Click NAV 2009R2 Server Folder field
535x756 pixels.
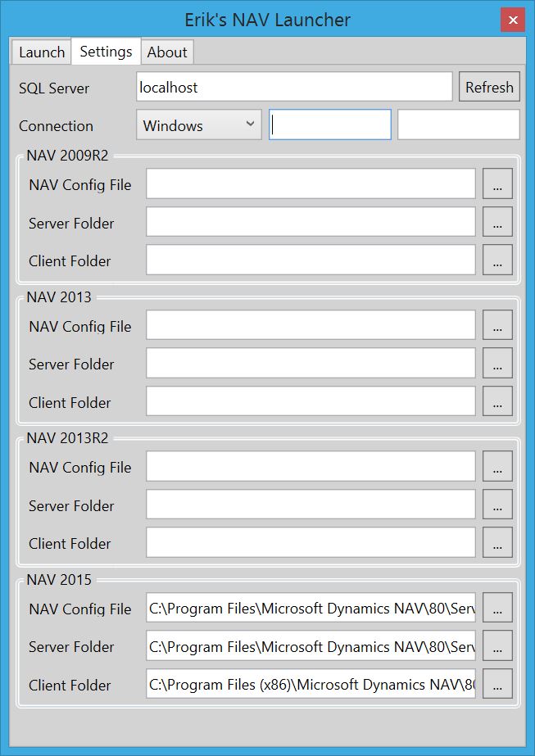click(x=311, y=222)
